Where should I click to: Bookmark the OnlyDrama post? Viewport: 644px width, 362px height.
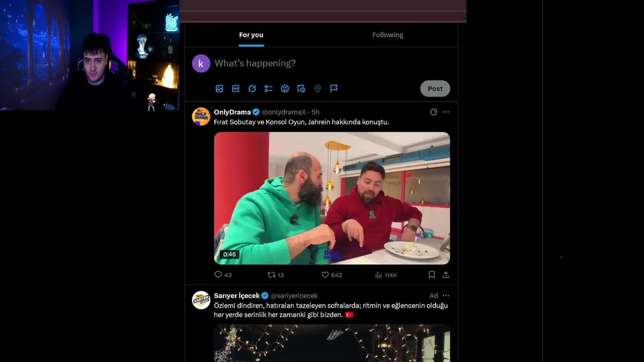point(432,275)
